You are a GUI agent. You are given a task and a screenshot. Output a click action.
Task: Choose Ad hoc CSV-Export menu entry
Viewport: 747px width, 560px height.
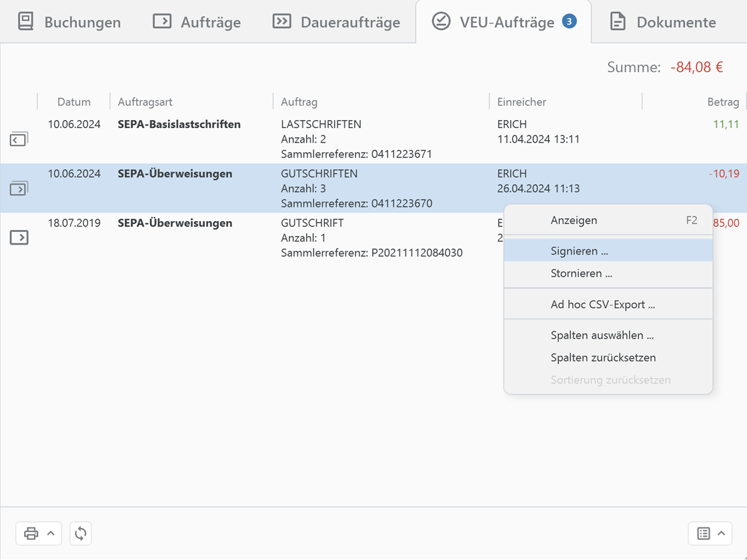pyautogui.click(x=602, y=305)
